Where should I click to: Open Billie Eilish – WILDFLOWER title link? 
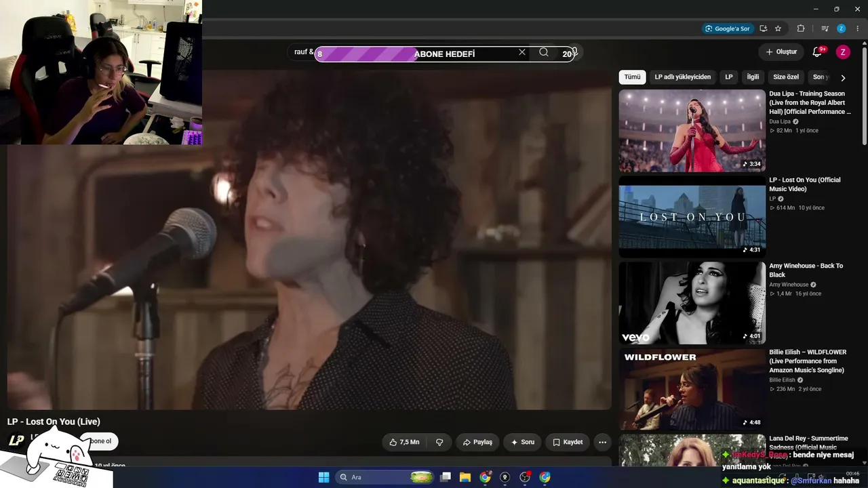tap(808, 361)
